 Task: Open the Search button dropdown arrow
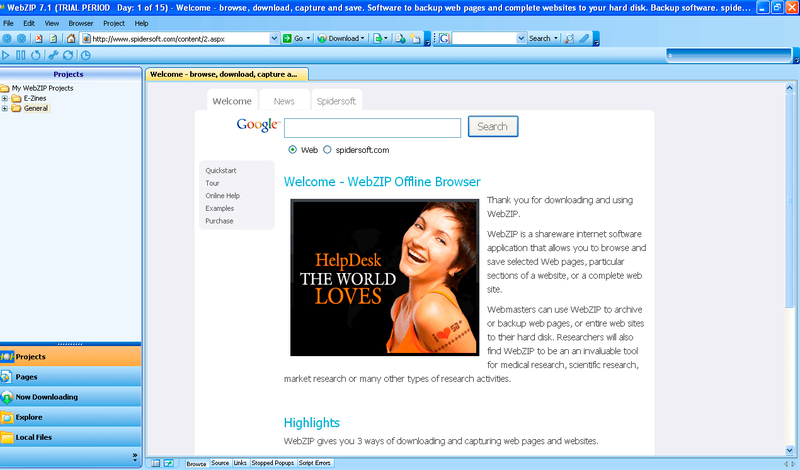tap(556, 38)
